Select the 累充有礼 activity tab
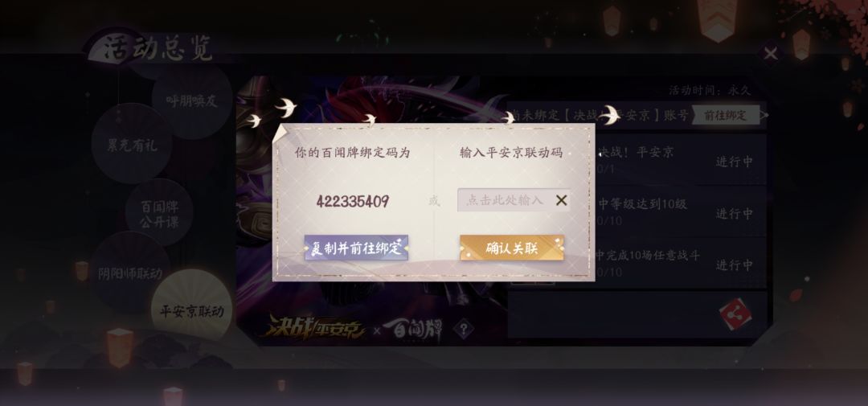The width and height of the screenshot is (868, 406). [132, 144]
